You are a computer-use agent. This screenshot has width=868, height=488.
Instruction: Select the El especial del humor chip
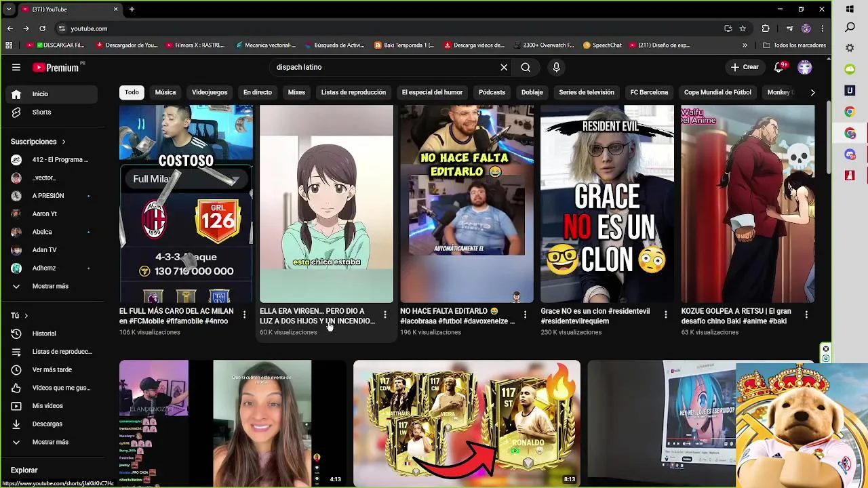[x=432, y=92]
